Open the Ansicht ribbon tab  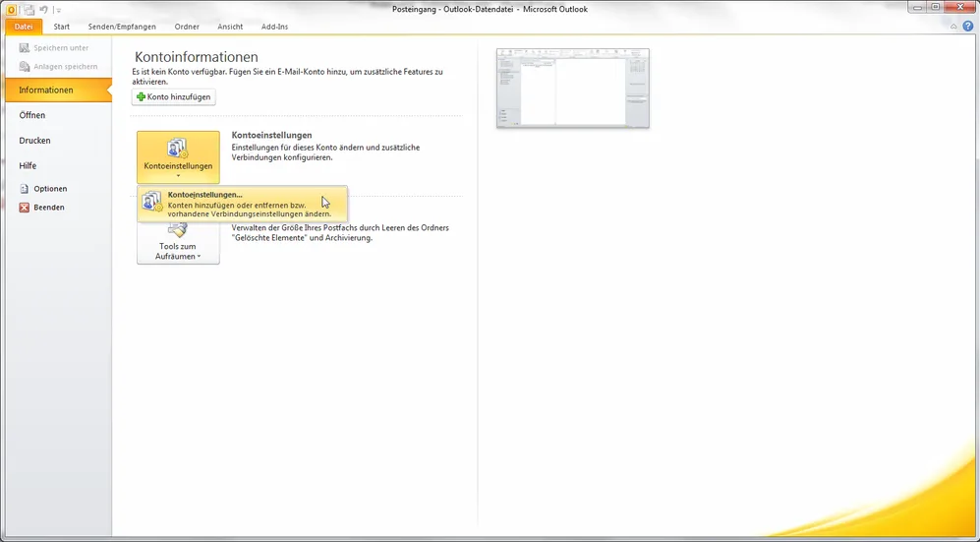230,27
